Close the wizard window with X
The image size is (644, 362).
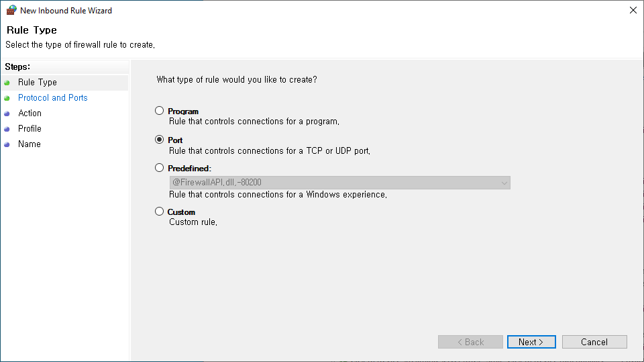633,10
